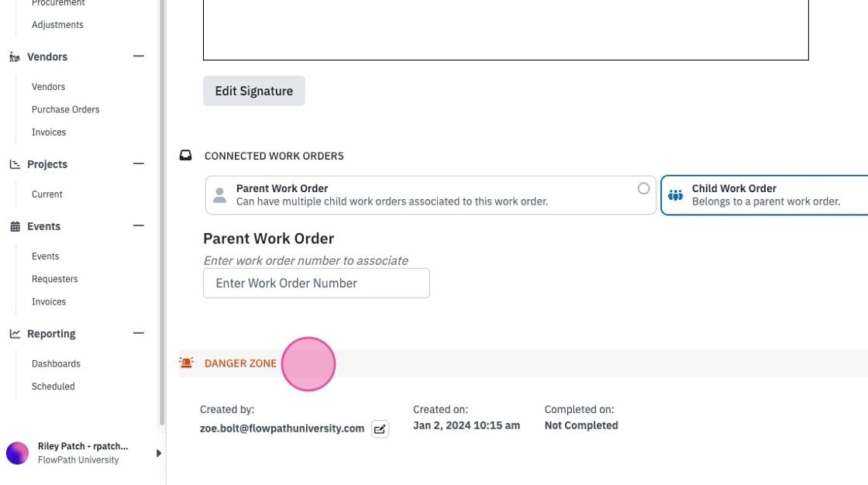The height and width of the screenshot is (485, 868).
Task: Click the Projects chart icon in sidebar
Action: pyautogui.click(x=15, y=164)
